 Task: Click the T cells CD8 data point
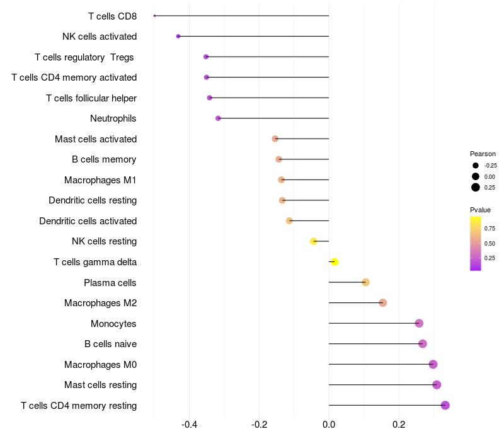(x=154, y=16)
